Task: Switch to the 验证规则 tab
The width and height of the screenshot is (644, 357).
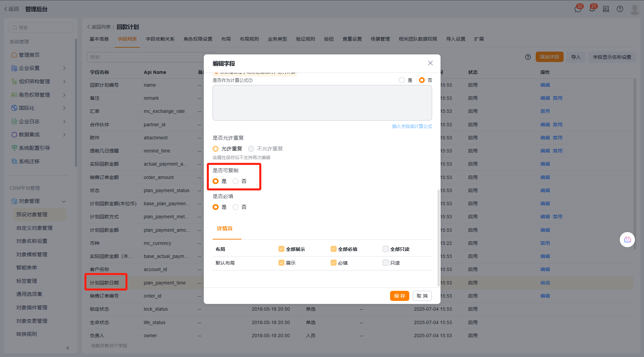Action: (x=305, y=39)
